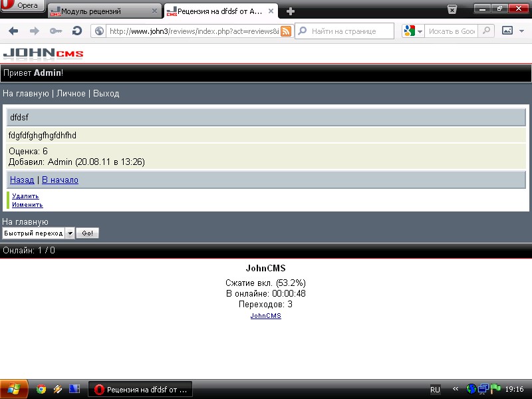Restore down the Opera window

[499, 9]
